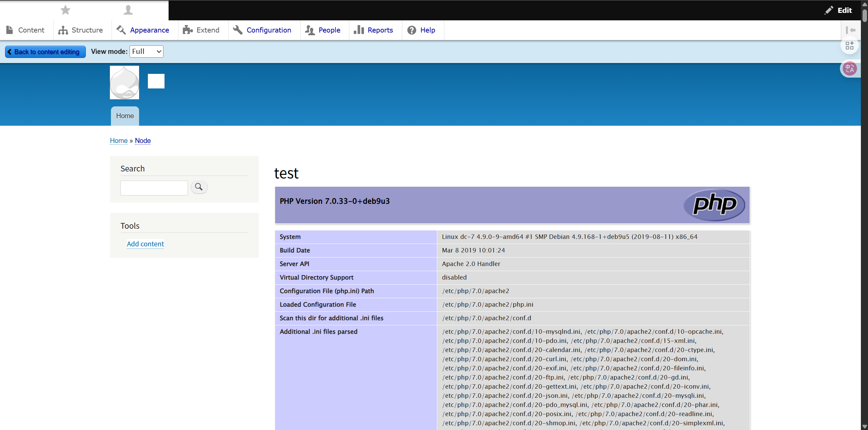Toggle Edit mode pencil button
This screenshot has height=430, width=868.
[x=838, y=10]
